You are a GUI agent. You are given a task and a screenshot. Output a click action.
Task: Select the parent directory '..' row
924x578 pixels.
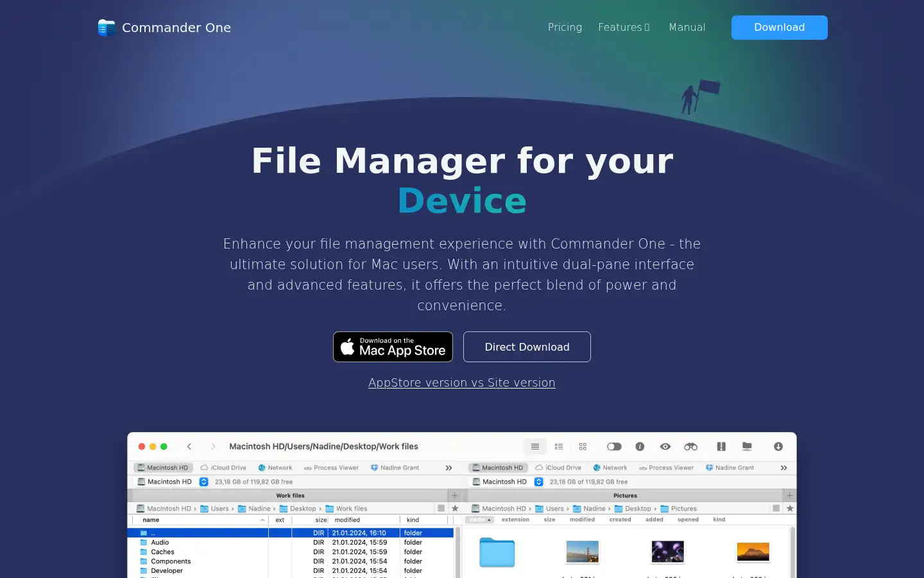pyautogui.click(x=291, y=533)
